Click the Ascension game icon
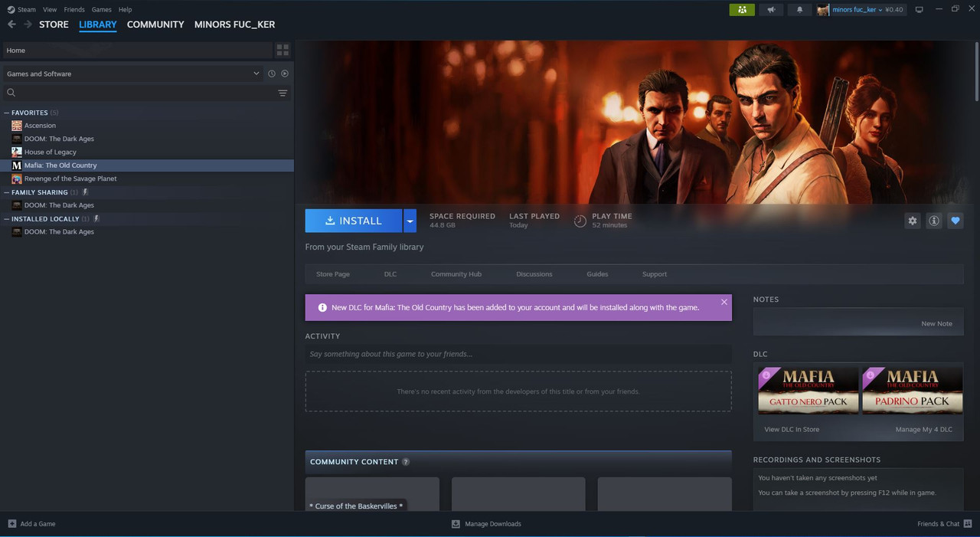Screen dimensions: 980x537 tap(17, 126)
